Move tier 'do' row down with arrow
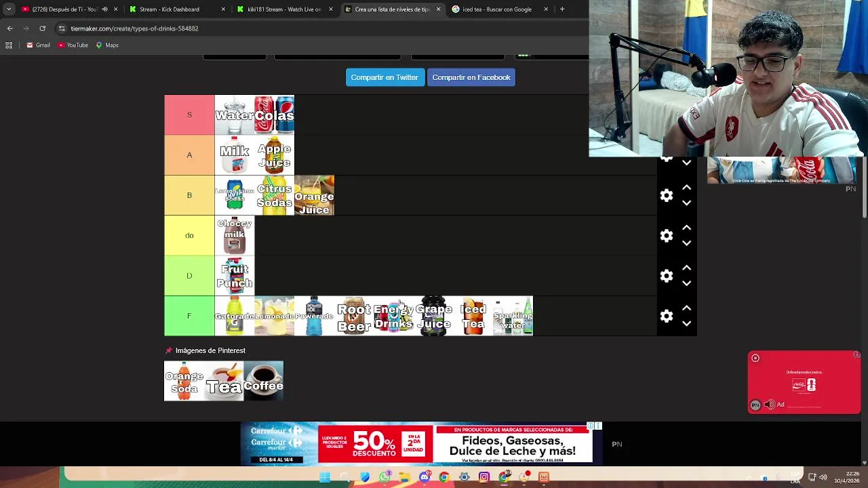This screenshot has width=868, height=488. [x=686, y=243]
